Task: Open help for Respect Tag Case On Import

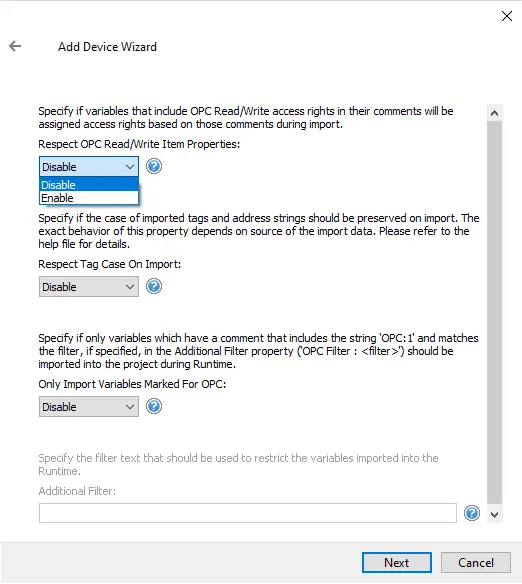Action: point(154,286)
